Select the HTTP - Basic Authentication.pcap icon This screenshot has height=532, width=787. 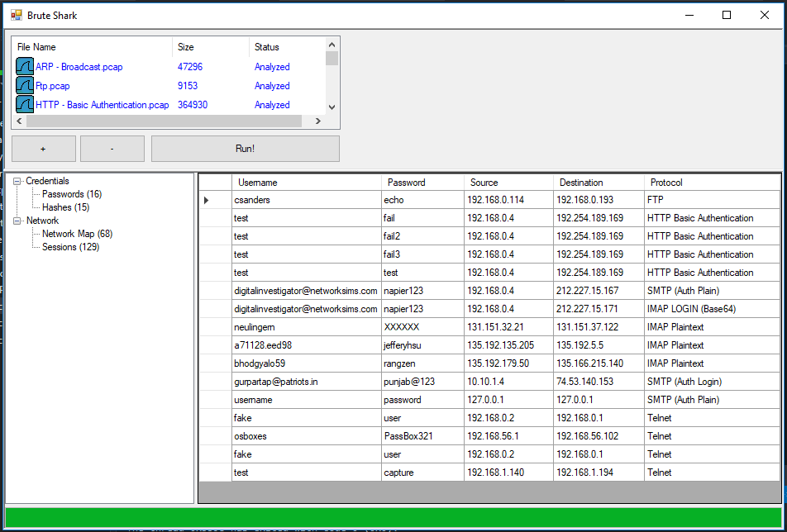click(24, 104)
